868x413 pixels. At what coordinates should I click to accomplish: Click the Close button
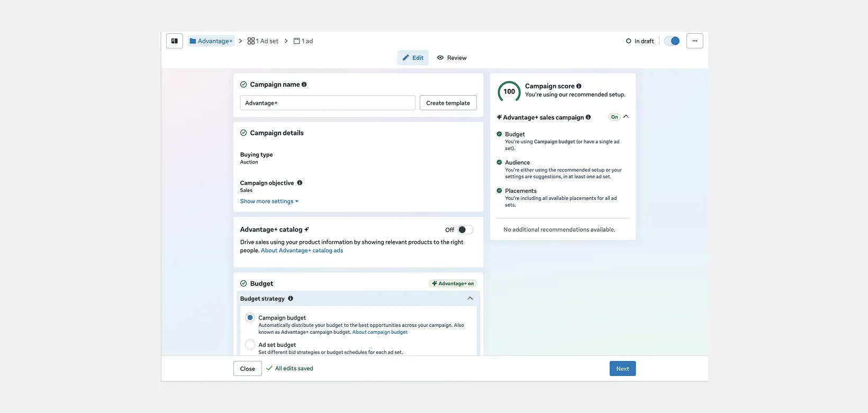pyautogui.click(x=247, y=369)
